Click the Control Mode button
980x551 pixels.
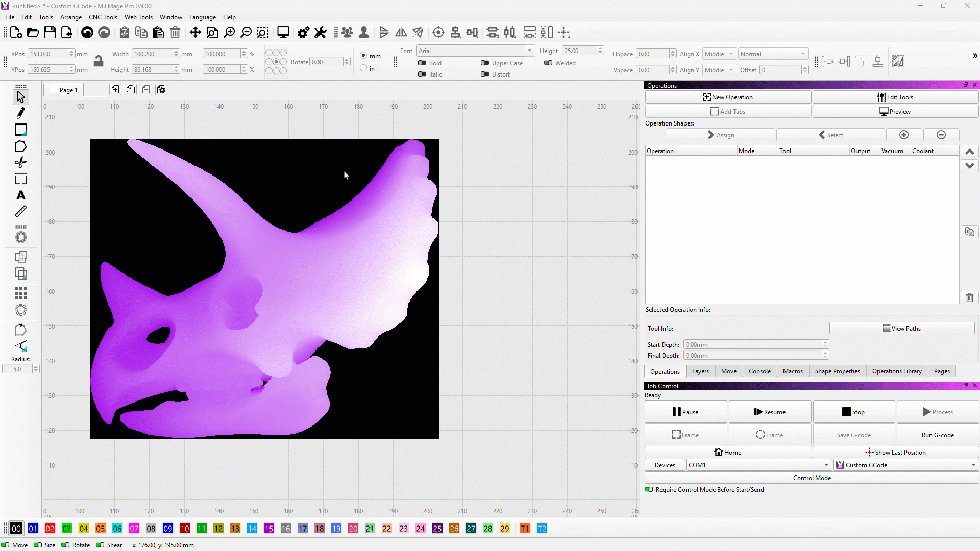(812, 478)
